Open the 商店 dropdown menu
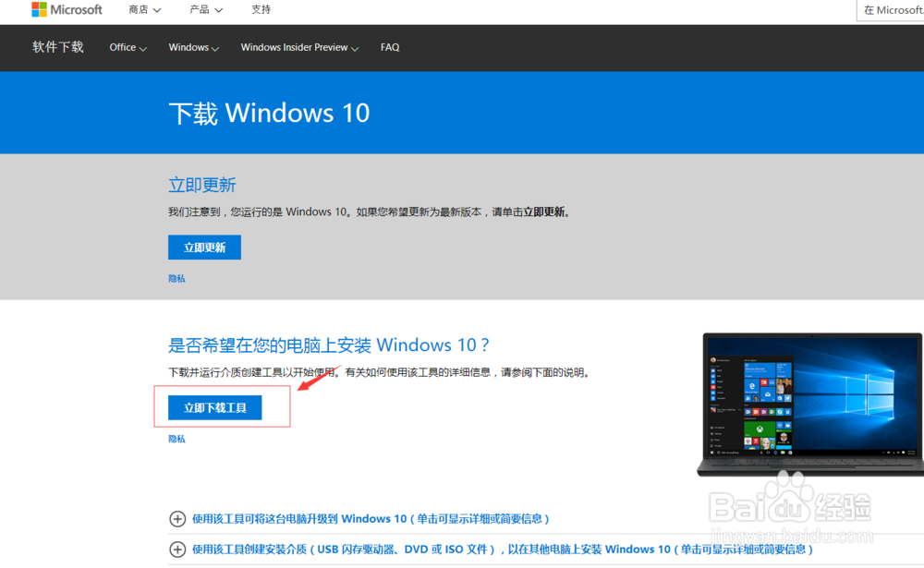This screenshot has width=924, height=568. click(x=144, y=9)
